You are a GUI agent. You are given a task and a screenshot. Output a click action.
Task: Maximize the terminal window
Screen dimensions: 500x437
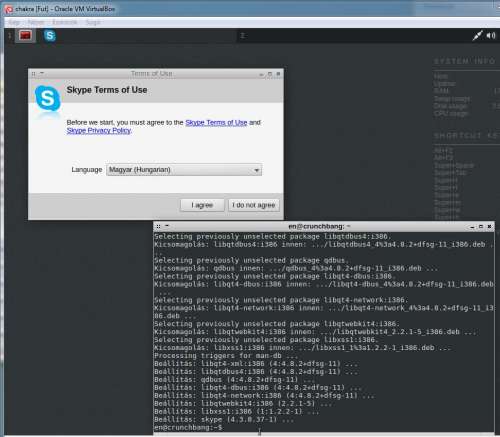click(x=481, y=227)
